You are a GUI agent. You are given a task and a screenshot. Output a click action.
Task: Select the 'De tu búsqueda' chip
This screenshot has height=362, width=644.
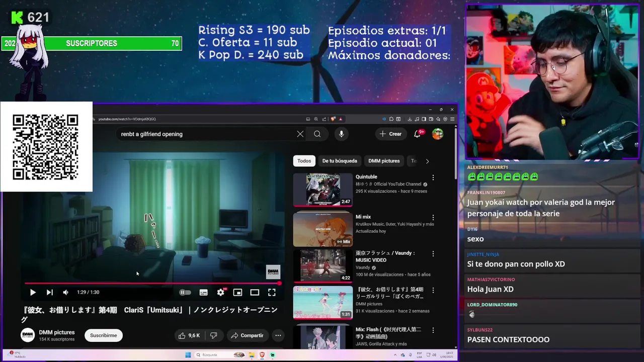(x=340, y=161)
